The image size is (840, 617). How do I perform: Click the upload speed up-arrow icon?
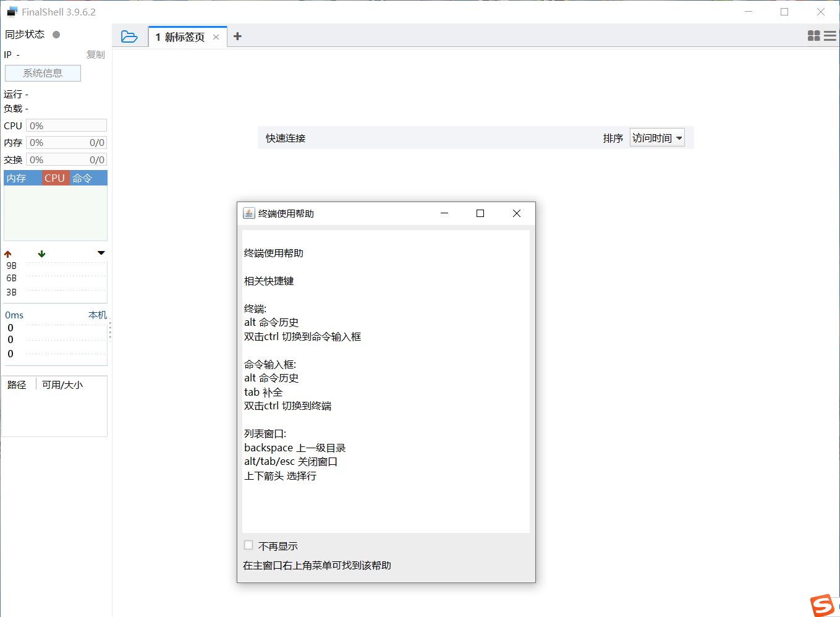[8, 253]
